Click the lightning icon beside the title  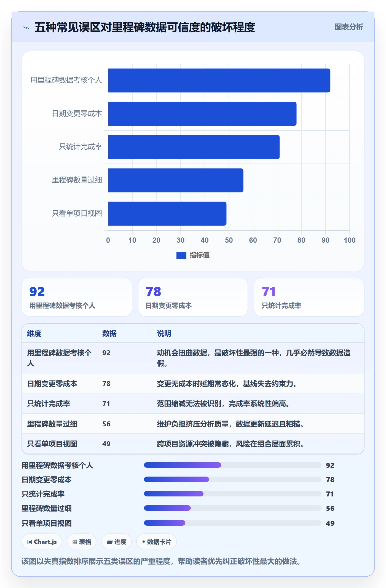[x=26, y=28]
